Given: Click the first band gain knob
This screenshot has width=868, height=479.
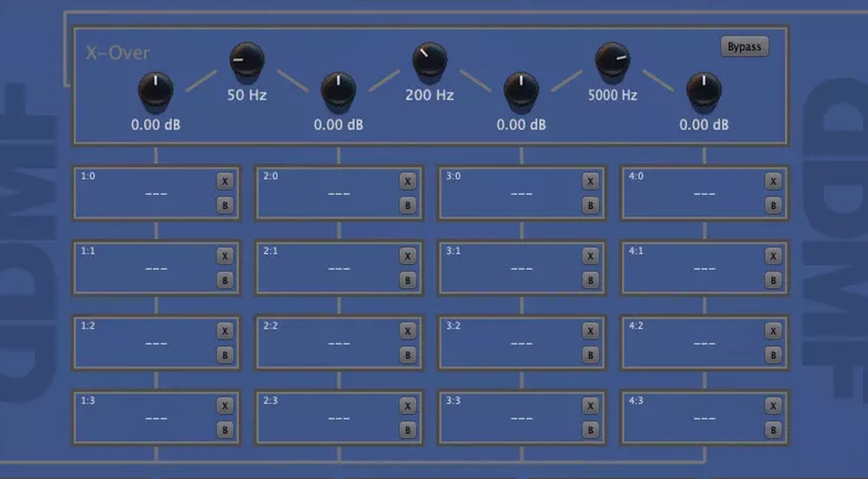Looking at the screenshot, I should (156, 90).
